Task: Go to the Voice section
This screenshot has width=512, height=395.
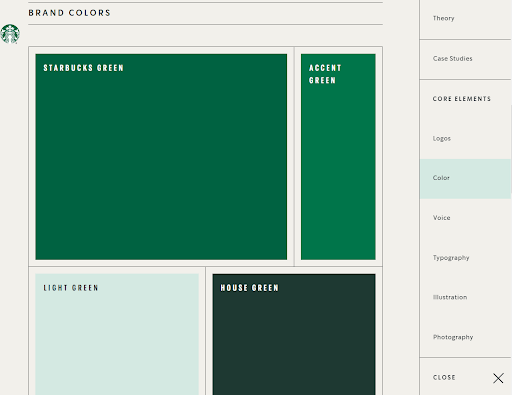Action: 441,218
